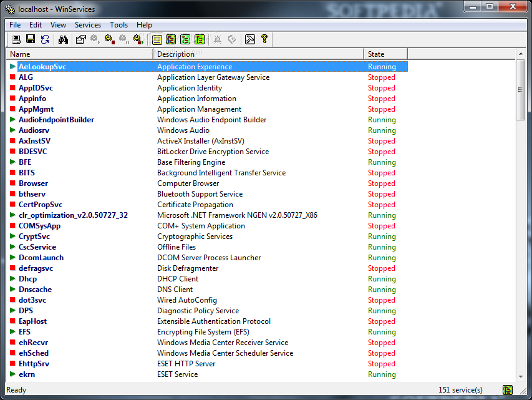532x400 pixels.
Task: Select the DcomLaunch service
Action: click(41, 257)
